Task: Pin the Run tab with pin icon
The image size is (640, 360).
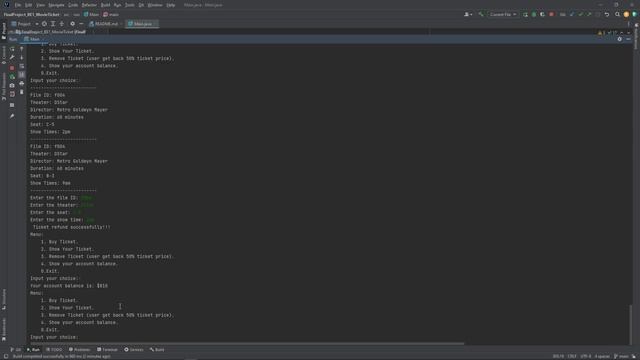Action: 12,116
